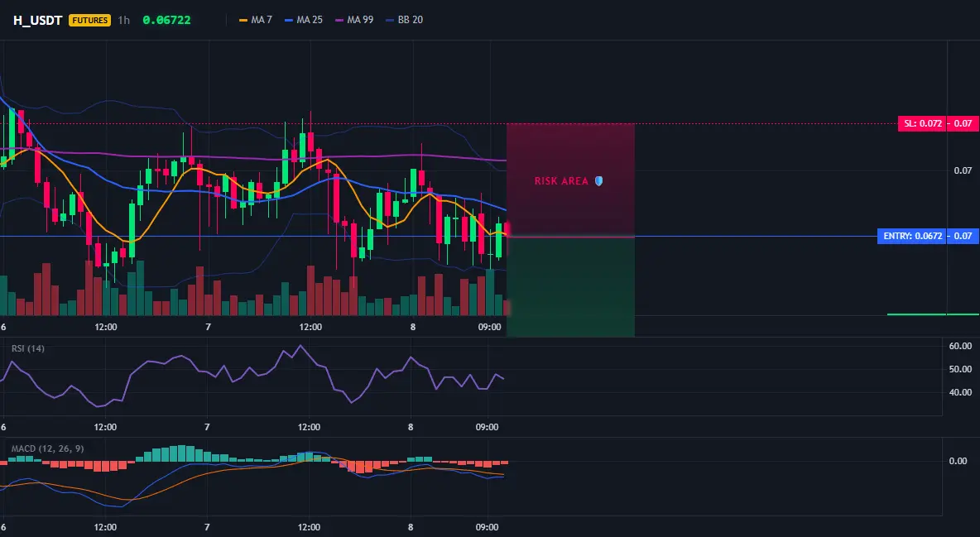Click the 40.00 RSI axis value
The height and width of the screenshot is (537, 980).
point(960,392)
